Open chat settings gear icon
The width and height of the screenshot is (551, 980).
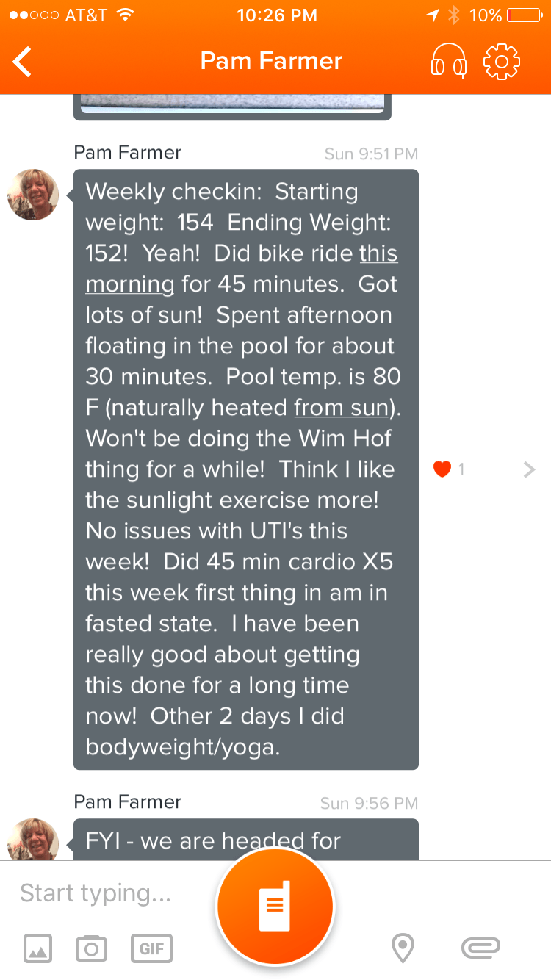tap(502, 61)
